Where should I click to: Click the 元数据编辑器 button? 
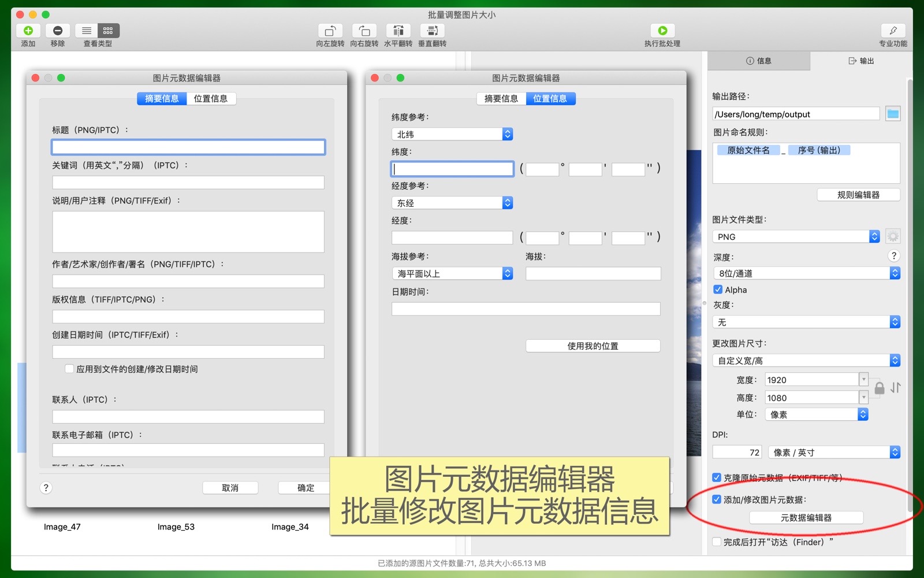(x=806, y=518)
